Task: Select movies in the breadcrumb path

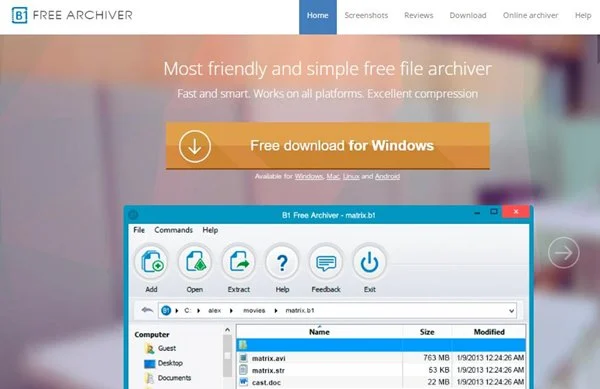Action: 254,311
